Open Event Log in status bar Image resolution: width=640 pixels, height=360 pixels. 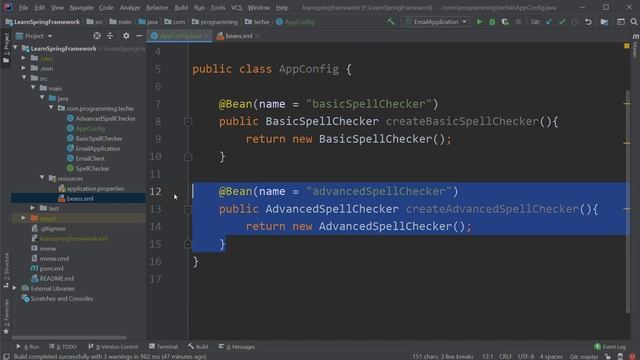tap(610, 347)
